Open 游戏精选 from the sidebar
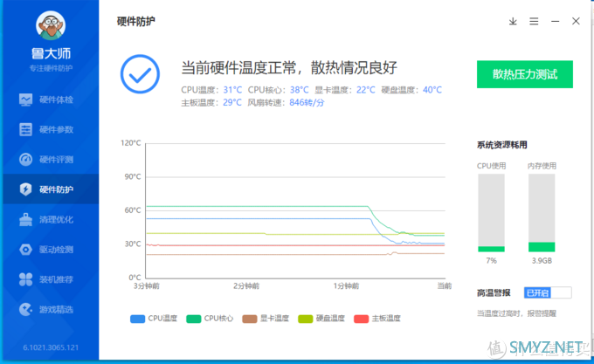This screenshot has height=364, width=594. tap(51, 309)
